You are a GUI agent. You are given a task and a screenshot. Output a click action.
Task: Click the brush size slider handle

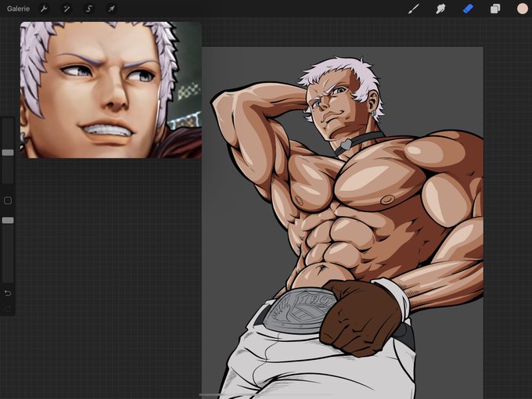(8, 153)
